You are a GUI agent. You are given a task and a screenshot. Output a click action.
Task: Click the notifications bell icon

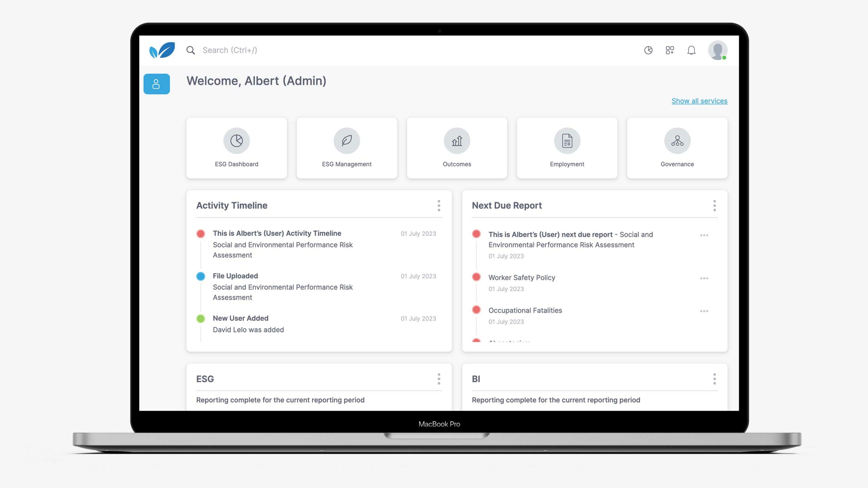tap(691, 50)
